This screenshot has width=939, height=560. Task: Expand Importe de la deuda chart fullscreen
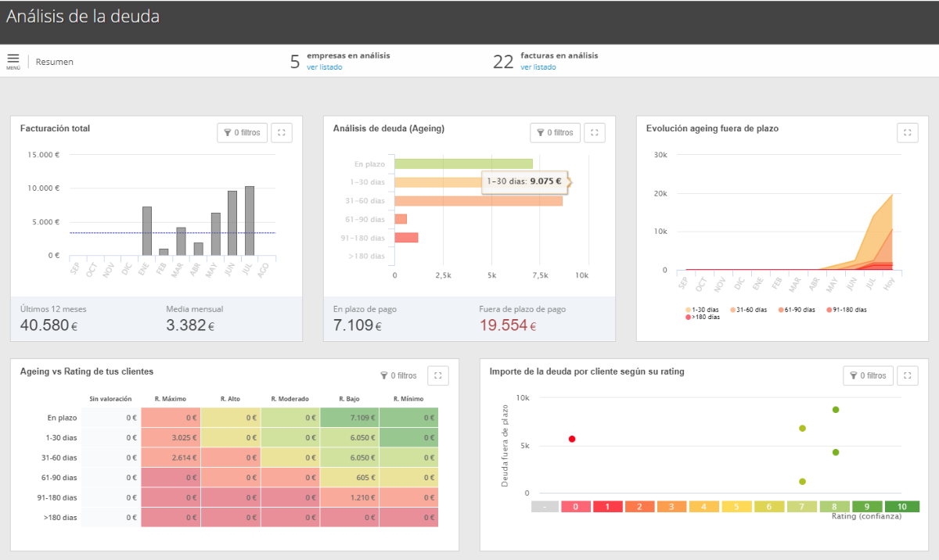(x=907, y=376)
